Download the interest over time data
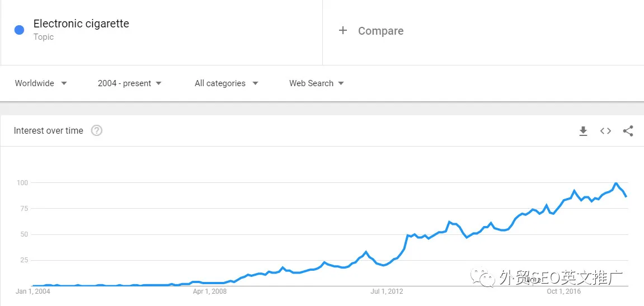This screenshot has width=644, height=306. (583, 131)
